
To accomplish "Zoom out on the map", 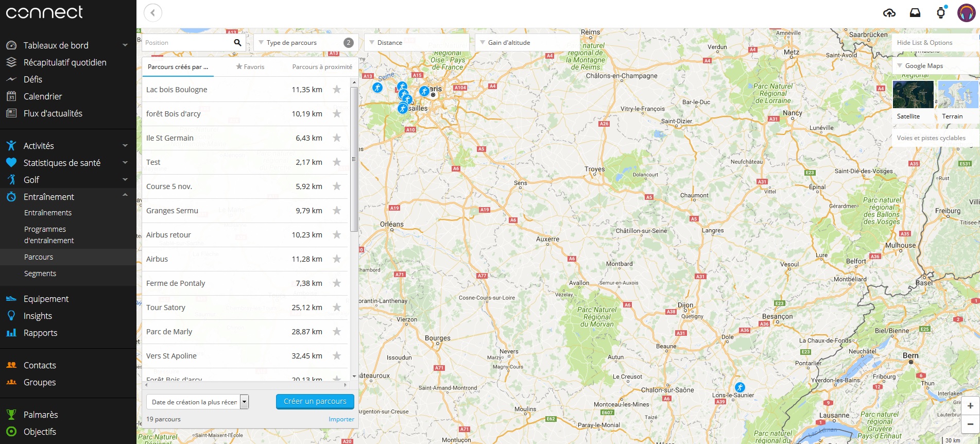I will (x=970, y=424).
